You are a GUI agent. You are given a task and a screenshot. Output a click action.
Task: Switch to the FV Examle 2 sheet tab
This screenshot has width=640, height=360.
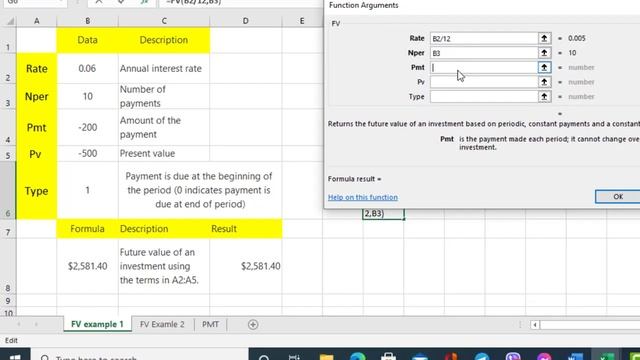(x=162, y=324)
